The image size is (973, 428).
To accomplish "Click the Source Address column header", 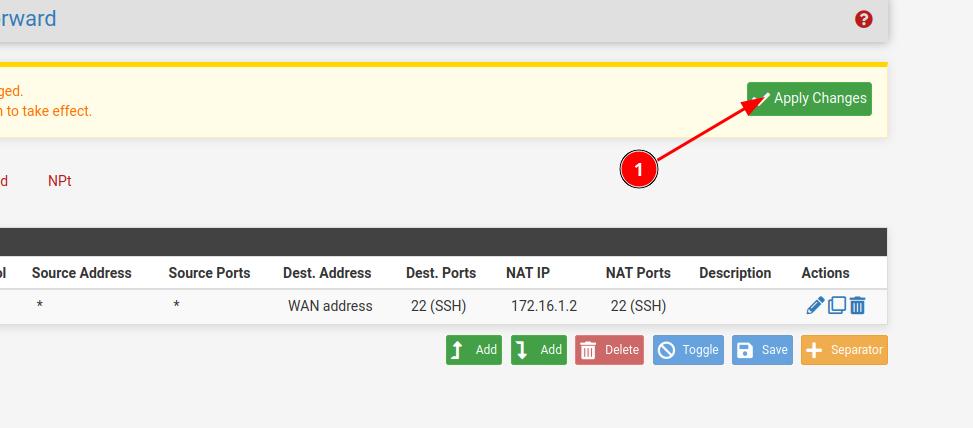I will 81,273.
